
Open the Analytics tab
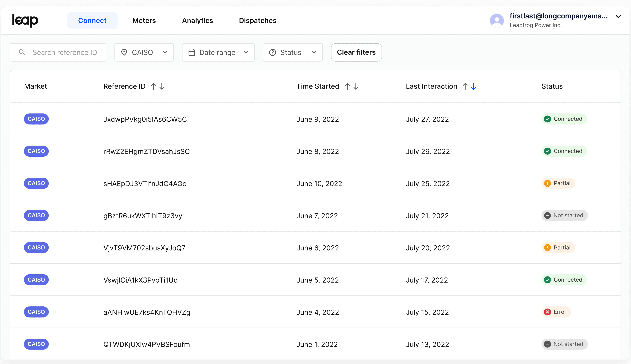click(197, 20)
